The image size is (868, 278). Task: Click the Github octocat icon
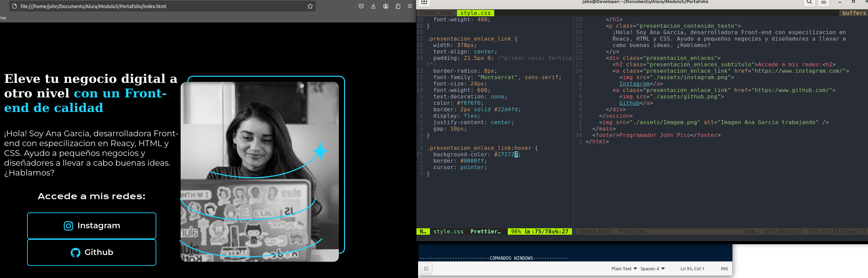(x=75, y=253)
